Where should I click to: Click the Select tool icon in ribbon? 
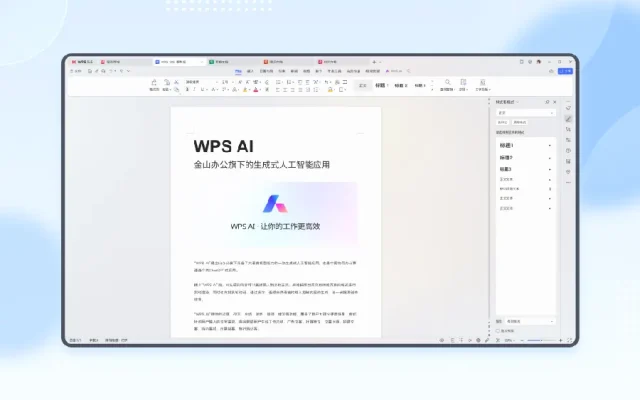(x=463, y=82)
